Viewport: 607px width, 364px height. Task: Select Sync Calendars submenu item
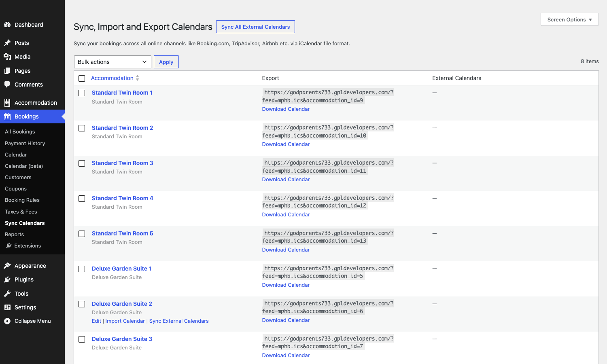[25, 223]
